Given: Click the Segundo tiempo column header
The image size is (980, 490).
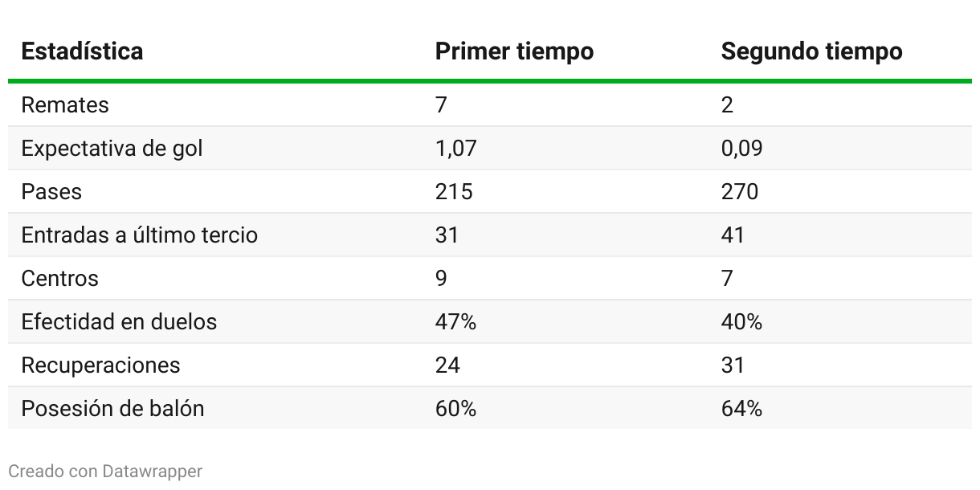Looking at the screenshot, I should coord(811,51).
